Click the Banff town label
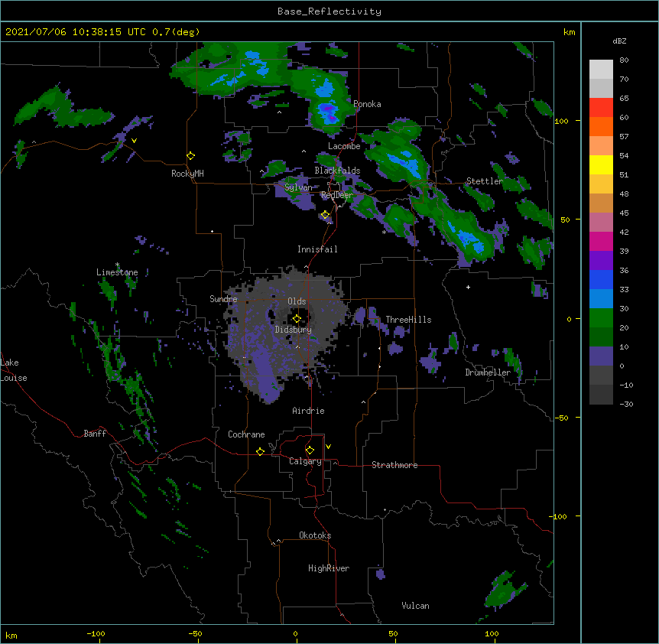 [95, 434]
